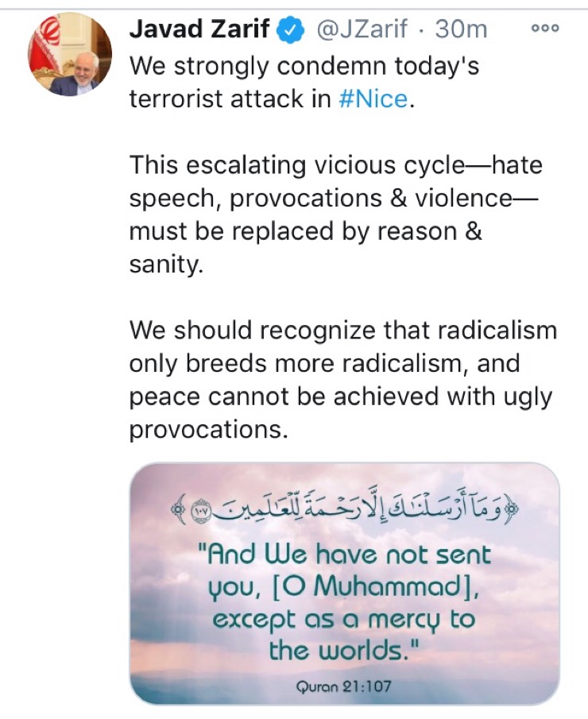
Task: Open Javad Zarif's profile picture
Action: tap(65, 52)
